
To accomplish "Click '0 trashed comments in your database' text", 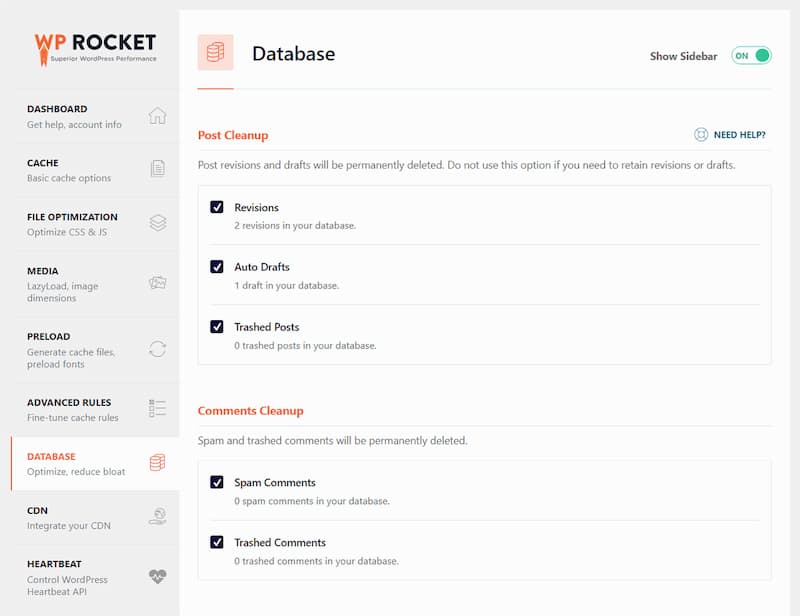I will (x=316, y=561).
